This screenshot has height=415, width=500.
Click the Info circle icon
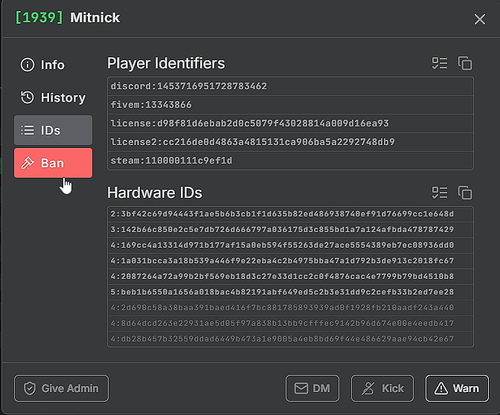pyautogui.click(x=27, y=65)
